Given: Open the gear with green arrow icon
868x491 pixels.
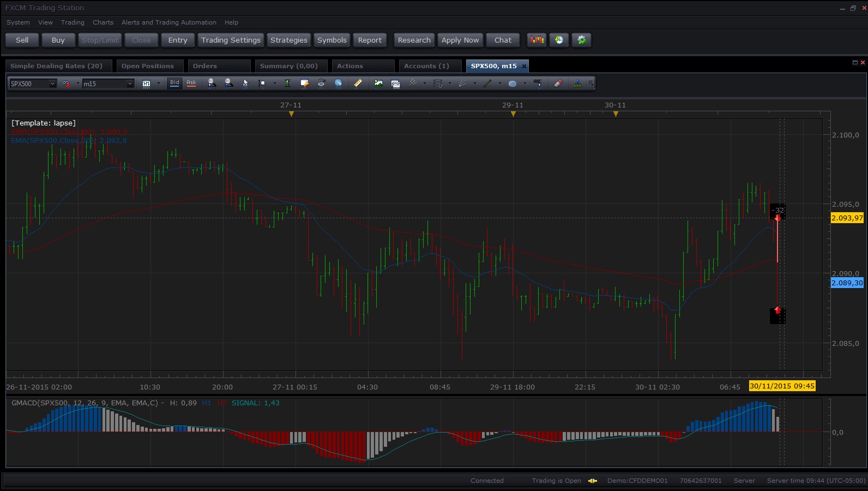Looking at the screenshot, I should [582, 40].
